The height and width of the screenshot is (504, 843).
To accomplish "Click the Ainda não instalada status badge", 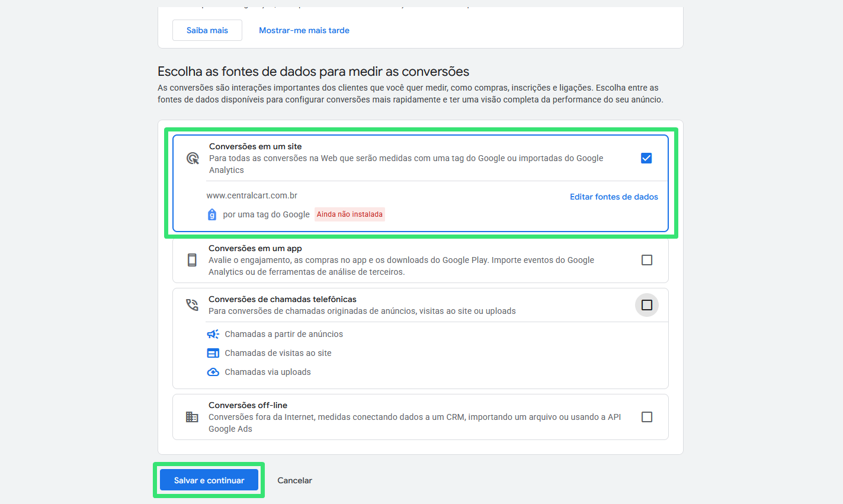I will [x=350, y=214].
